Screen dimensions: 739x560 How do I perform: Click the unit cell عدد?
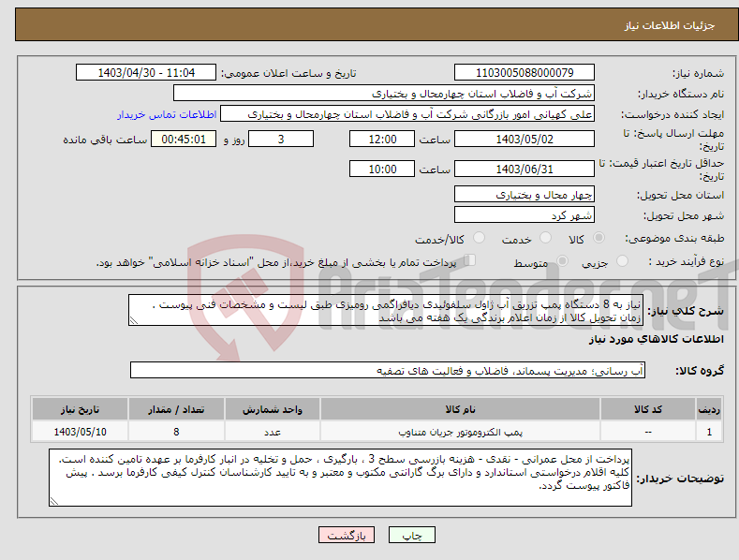point(273,432)
